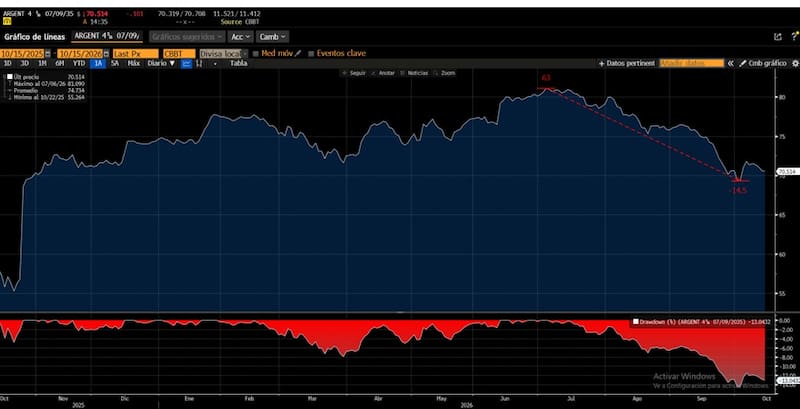Click the Cmb gráfico button
Screen dimensions: 800x409
click(763, 63)
